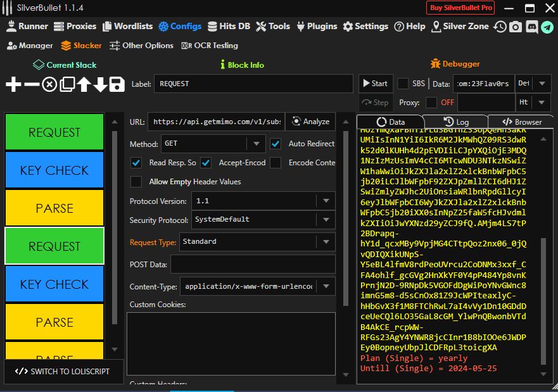Click the SWITCH TO LOLISCRIPT button
Screen dimensions: 558x392
pos(63,372)
